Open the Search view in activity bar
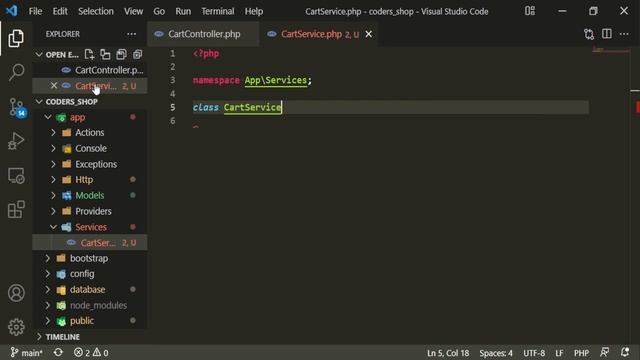The image size is (640, 360). [x=16, y=72]
